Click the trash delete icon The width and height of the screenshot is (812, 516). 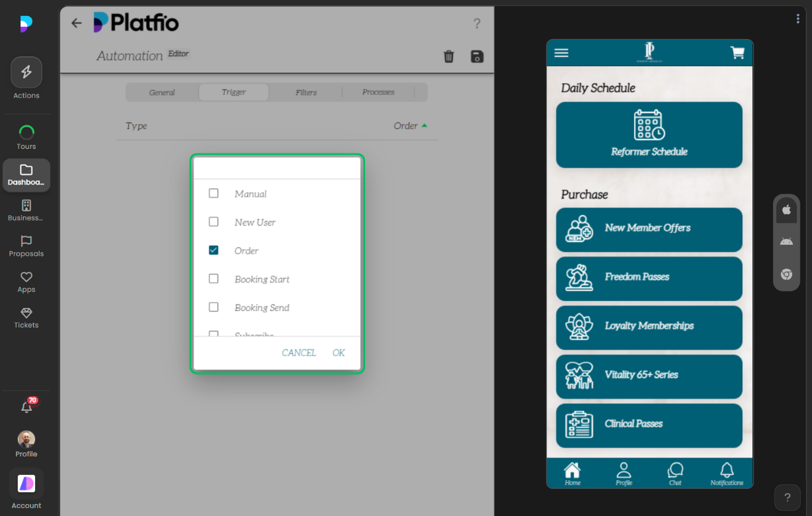pyautogui.click(x=448, y=56)
